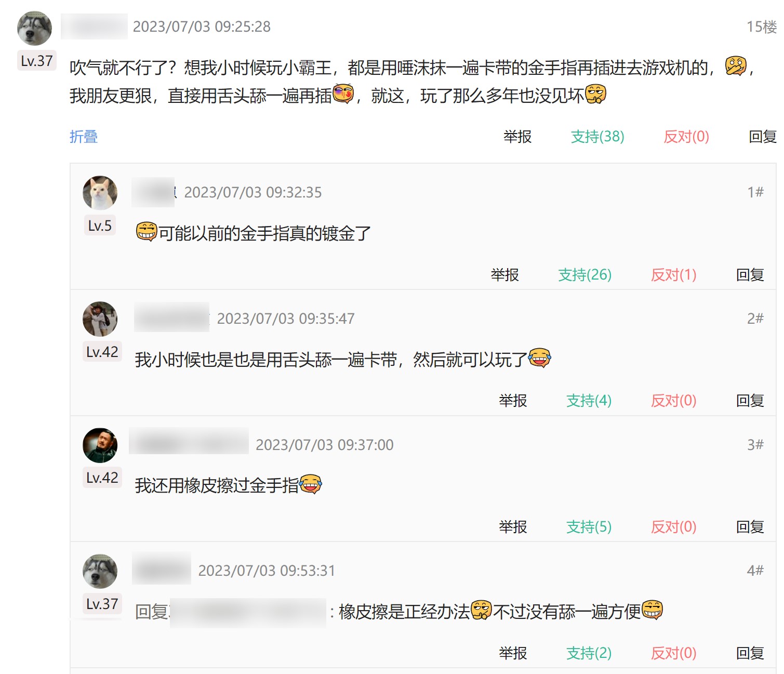Collapse the thread using 折叠

point(84,137)
